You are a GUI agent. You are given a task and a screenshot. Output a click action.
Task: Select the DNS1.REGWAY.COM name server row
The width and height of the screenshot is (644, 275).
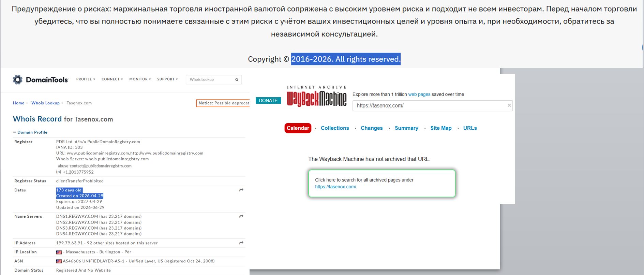pos(99,216)
